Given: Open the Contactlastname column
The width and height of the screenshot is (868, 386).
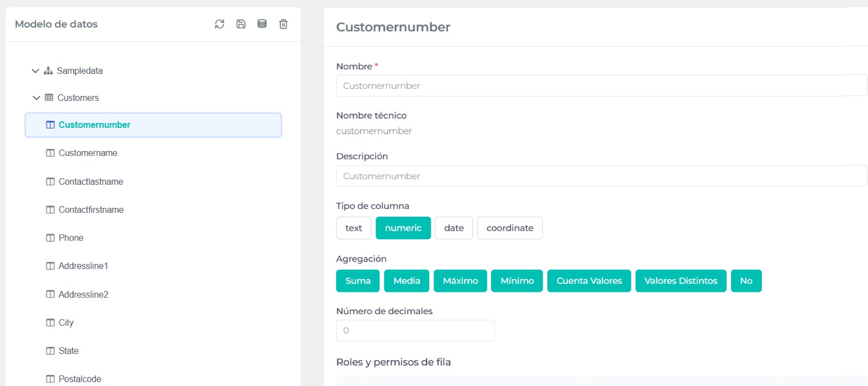Looking at the screenshot, I should [91, 182].
